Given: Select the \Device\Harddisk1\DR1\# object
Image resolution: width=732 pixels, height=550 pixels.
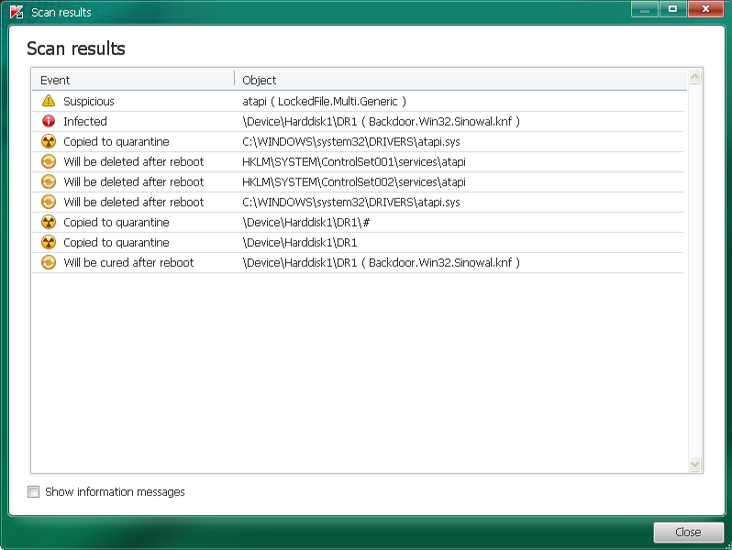Looking at the screenshot, I should 306,223.
